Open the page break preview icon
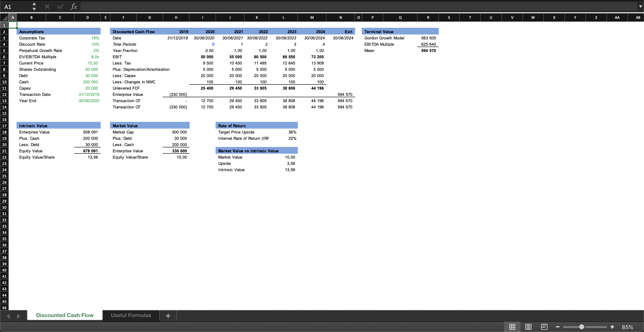Viewport: 644px width, 332px height. coord(544,326)
